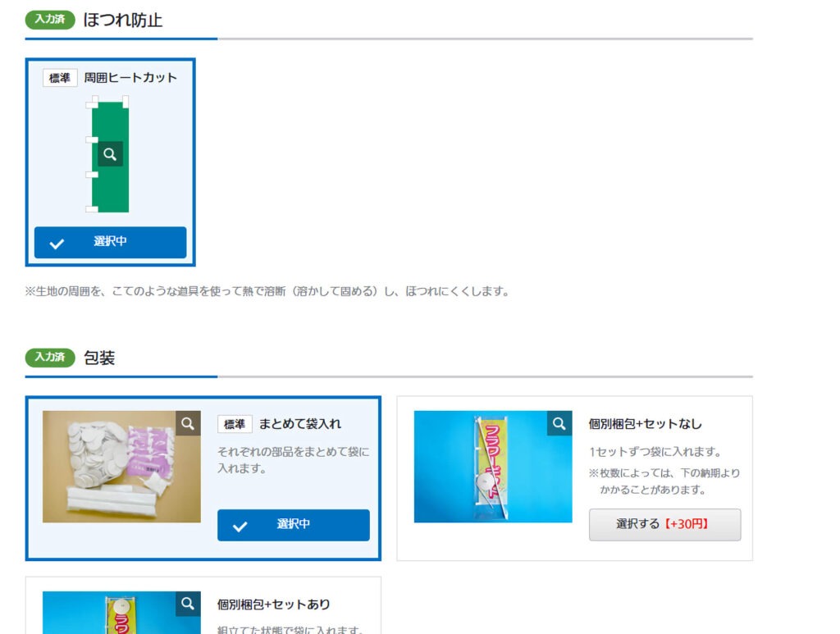Open the 個別梱包+セットなし flag photo

tap(493, 467)
